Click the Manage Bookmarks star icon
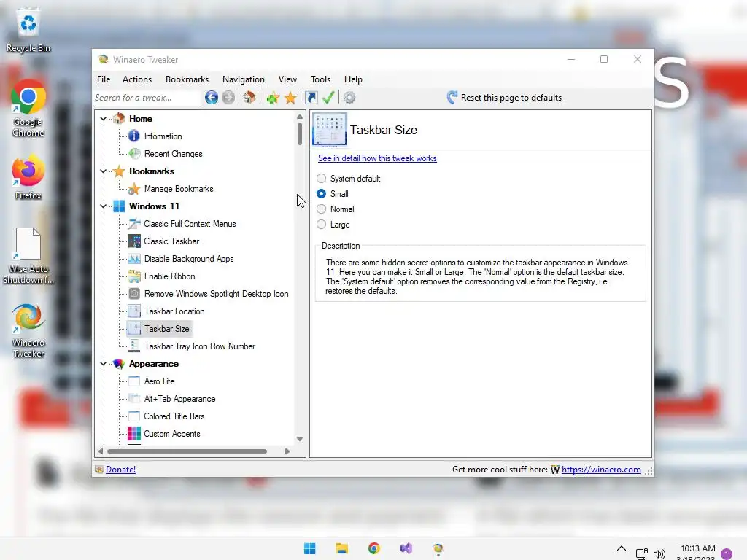This screenshot has width=747, height=560. [134, 189]
